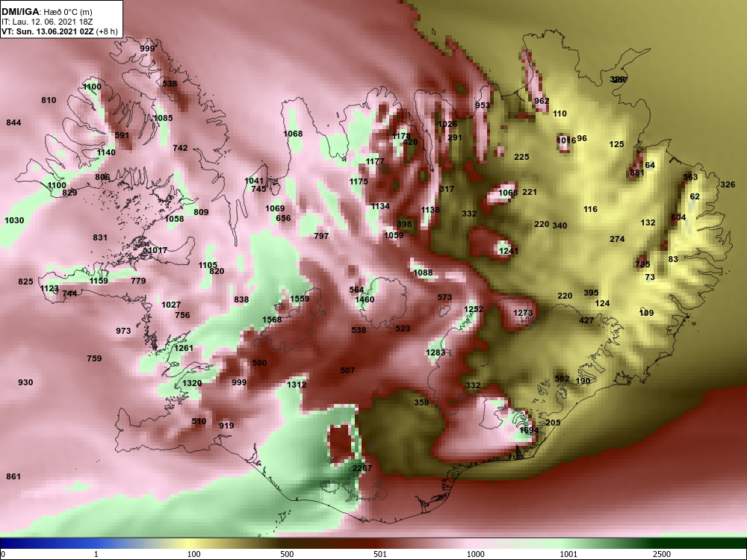This screenshot has width=747, height=560.
Task: Click the "501" label on the color scale
Action: point(380,554)
